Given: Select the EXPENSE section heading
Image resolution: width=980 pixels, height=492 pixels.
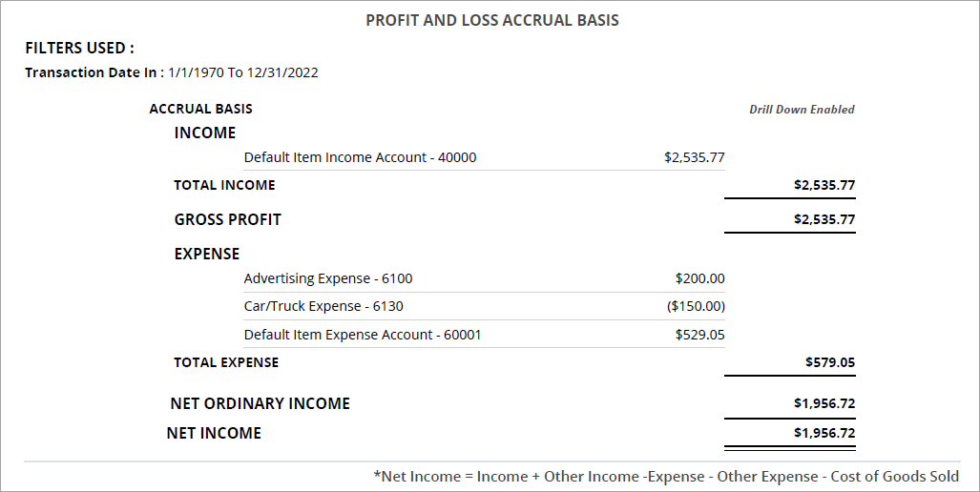Looking at the screenshot, I should (x=206, y=254).
